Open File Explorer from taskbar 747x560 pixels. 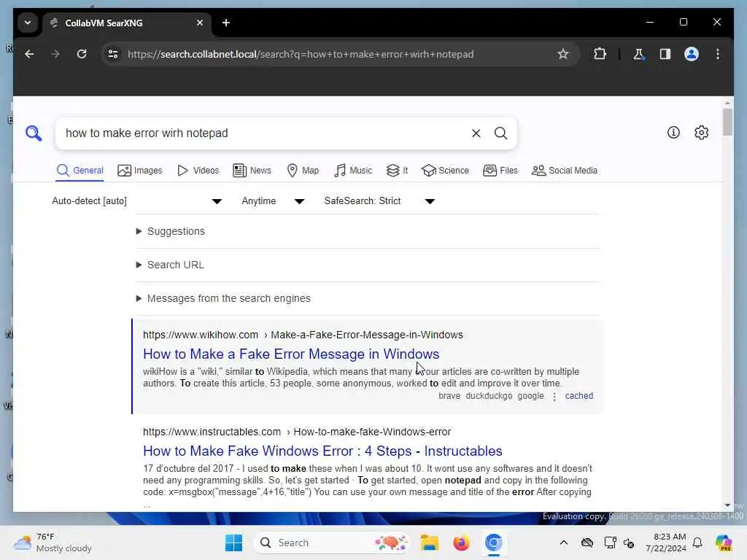coord(429,542)
